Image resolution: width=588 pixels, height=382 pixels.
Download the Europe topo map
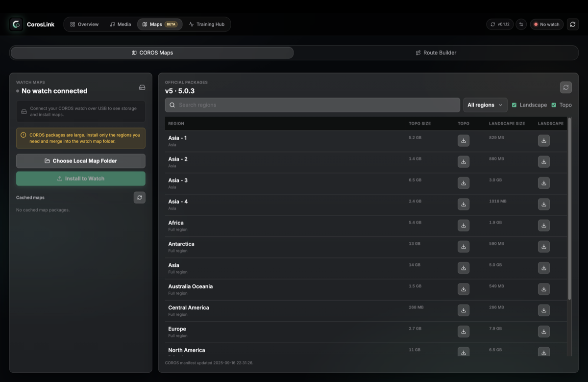pyautogui.click(x=464, y=331)
